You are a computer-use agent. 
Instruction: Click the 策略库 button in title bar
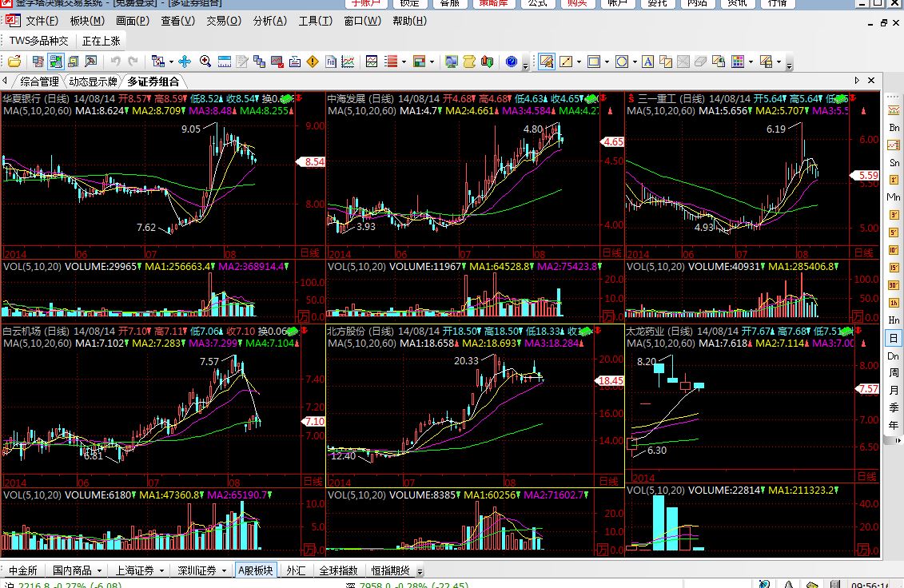493,3
